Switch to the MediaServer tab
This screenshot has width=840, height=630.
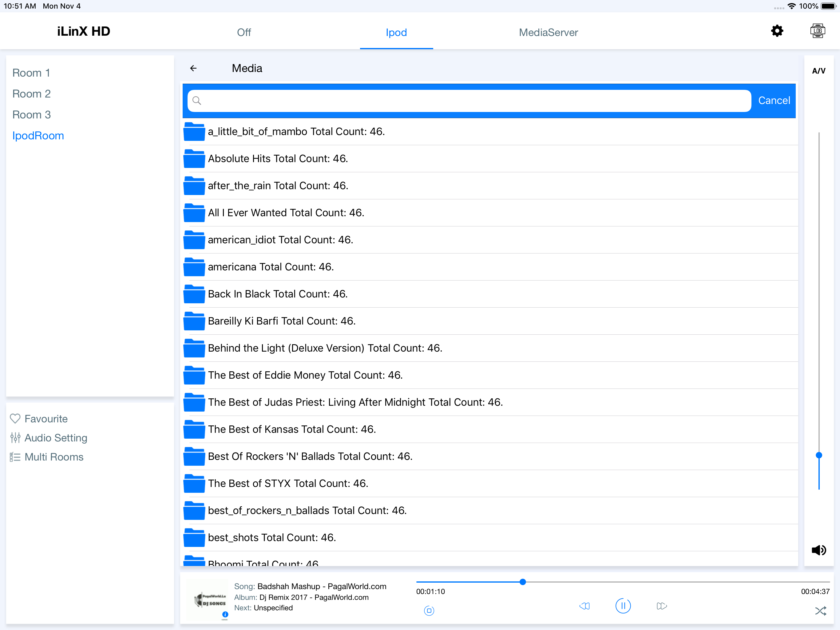(x=548, y=32)
